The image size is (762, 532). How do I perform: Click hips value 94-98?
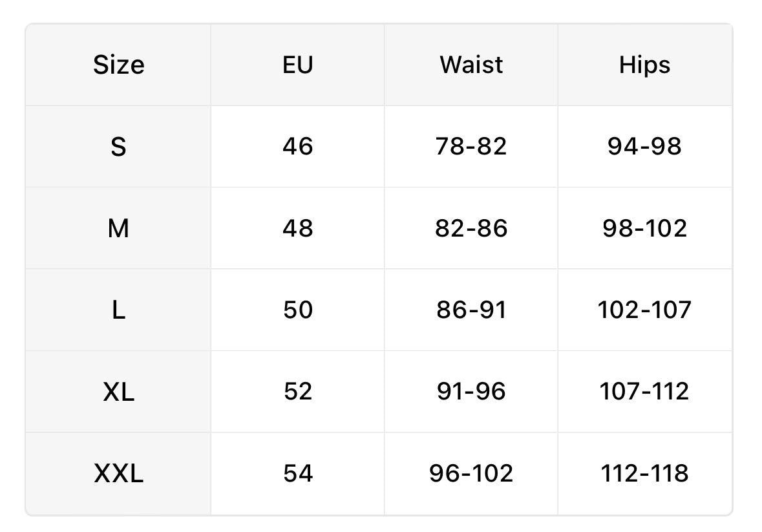[644, 147]
